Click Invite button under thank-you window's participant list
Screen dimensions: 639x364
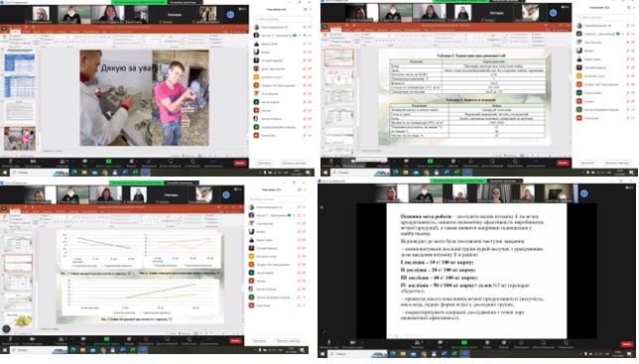[x=264, y=163]
